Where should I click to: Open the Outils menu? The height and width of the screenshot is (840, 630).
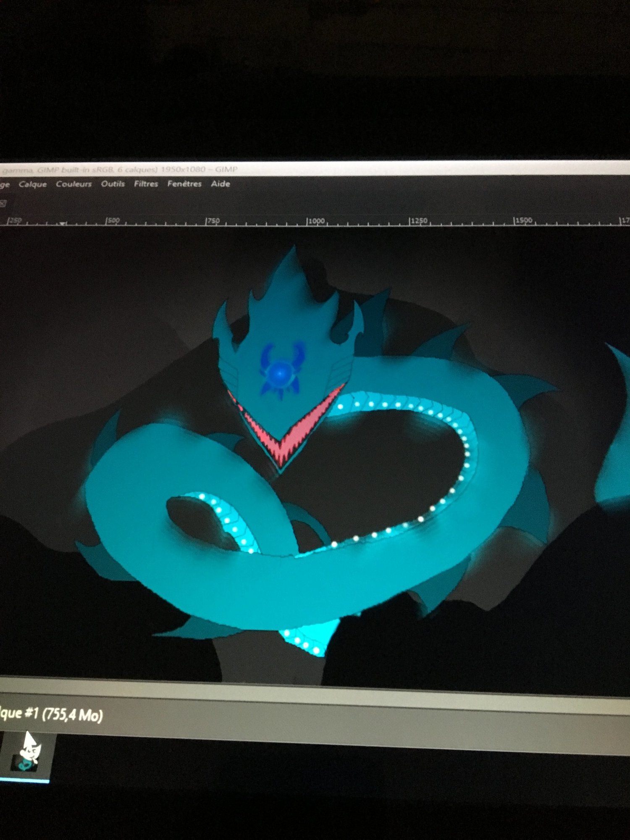(113, 184)
